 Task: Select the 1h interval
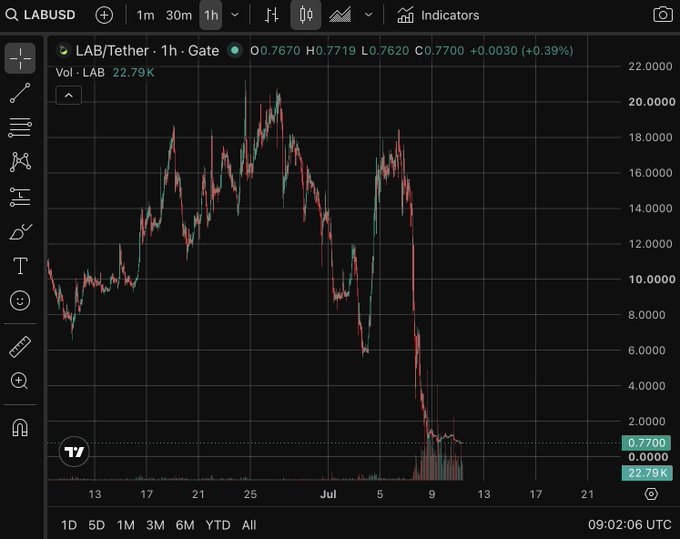(x=211, y=15)
